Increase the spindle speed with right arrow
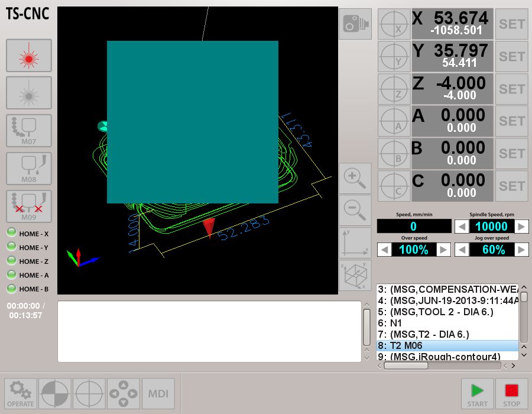The height and width of the screenshot is (414, 532). point(521,227)
